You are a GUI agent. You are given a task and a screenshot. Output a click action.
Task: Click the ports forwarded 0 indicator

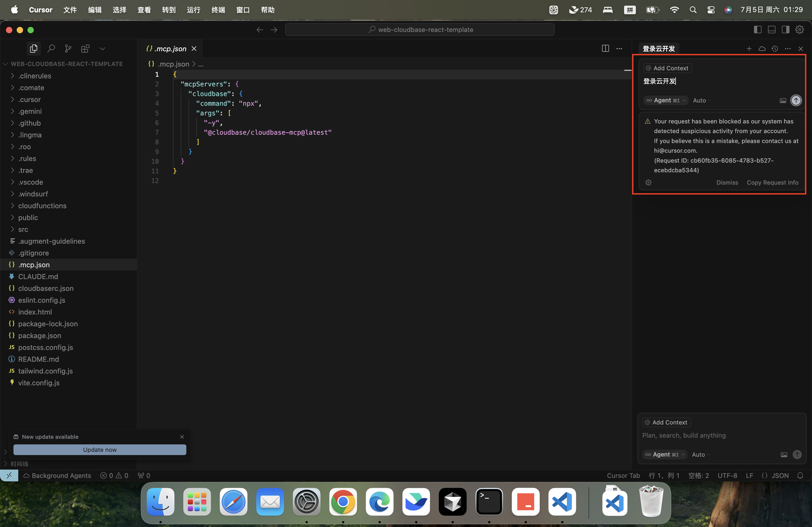click(x=144, y=475)
